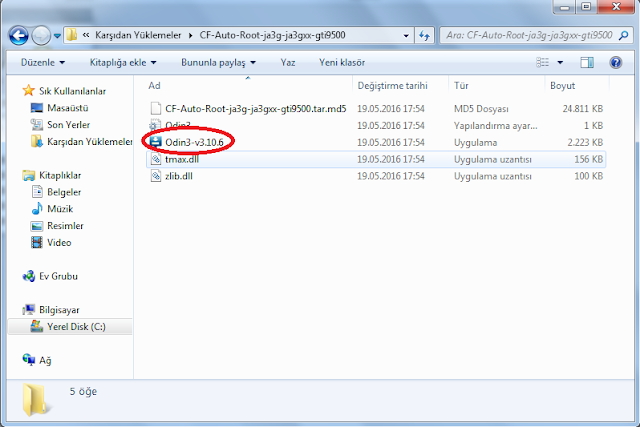
Task: Go back with the Back arrow button
Action: click(18, 36)
